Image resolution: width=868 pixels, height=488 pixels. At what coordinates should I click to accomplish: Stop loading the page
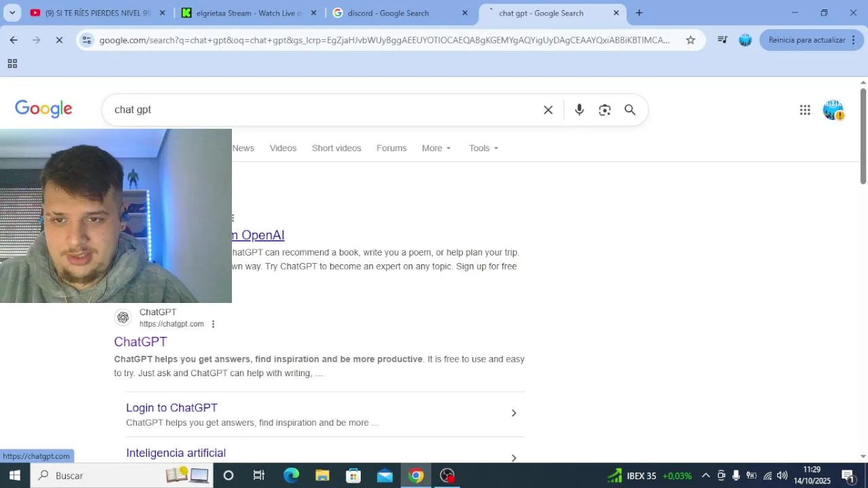[x=59, y=40]
